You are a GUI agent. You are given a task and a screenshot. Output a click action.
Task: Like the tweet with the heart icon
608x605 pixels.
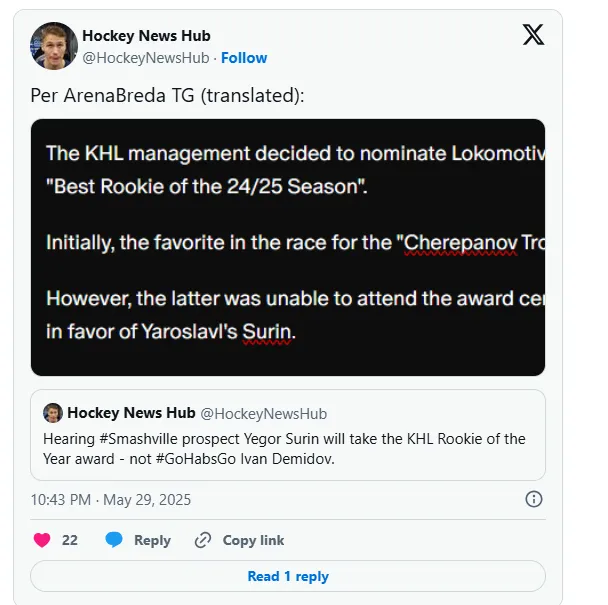click(42, 540)
